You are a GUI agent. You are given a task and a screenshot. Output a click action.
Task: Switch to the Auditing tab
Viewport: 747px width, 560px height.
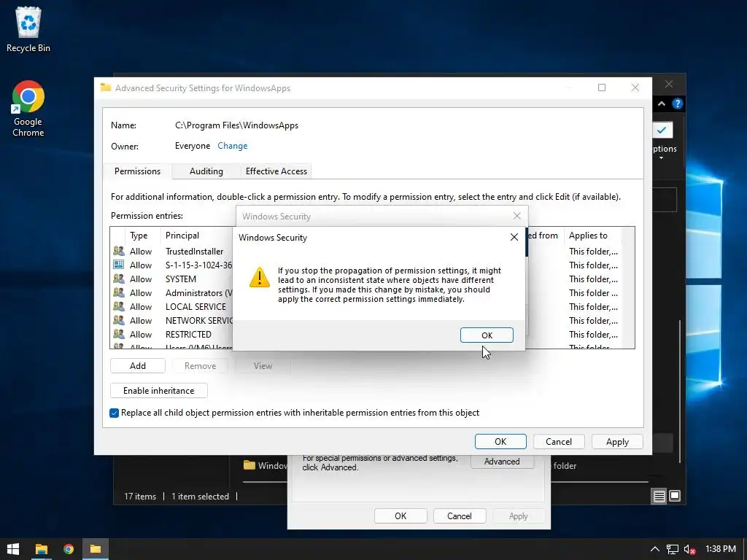coord(206,171)
